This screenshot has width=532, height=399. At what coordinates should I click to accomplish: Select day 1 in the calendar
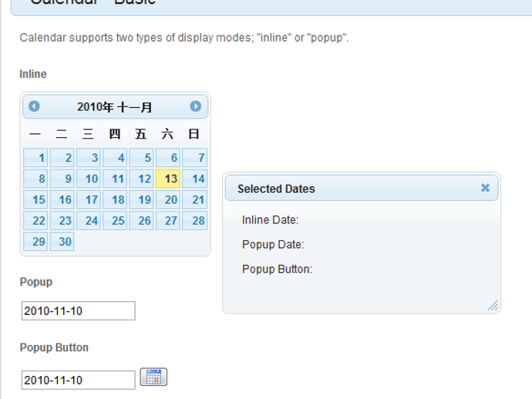(x=35, y=158)
